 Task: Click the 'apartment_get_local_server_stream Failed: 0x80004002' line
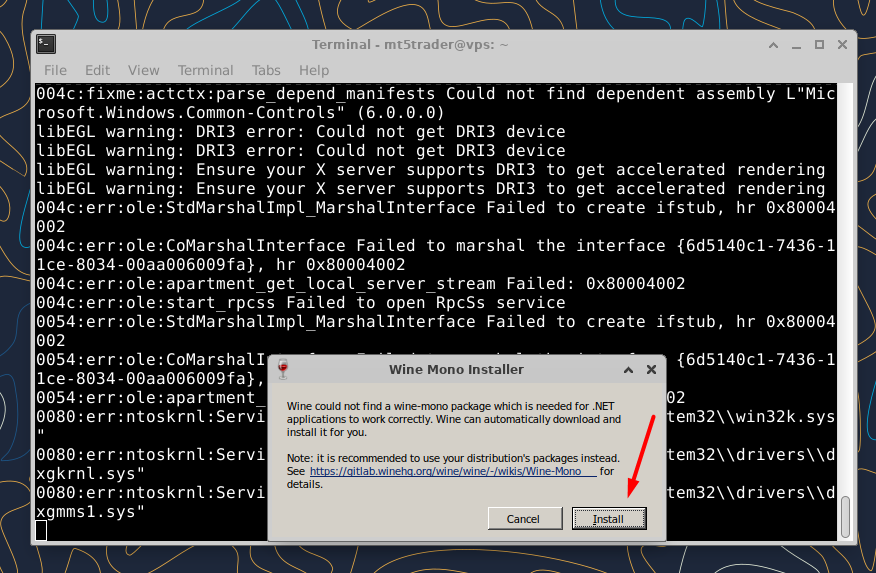click(361, 284)
